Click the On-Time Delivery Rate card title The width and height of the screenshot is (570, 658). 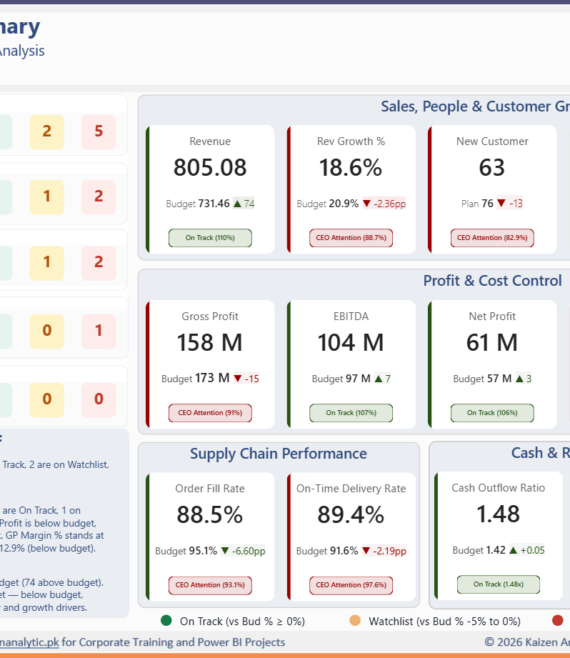pyautogui.click(x=351, y=488)
